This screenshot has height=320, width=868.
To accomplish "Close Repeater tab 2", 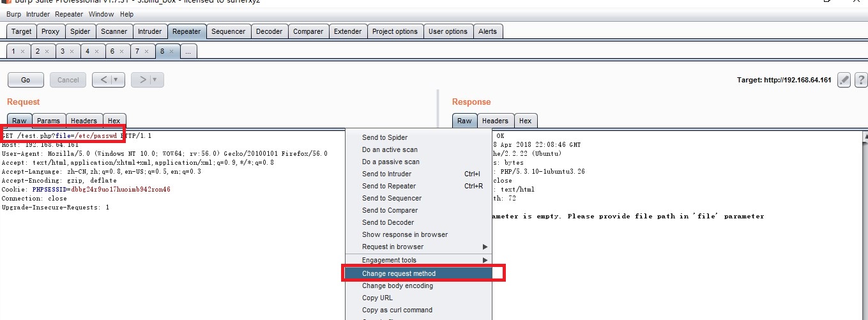I will coord(47,52).
